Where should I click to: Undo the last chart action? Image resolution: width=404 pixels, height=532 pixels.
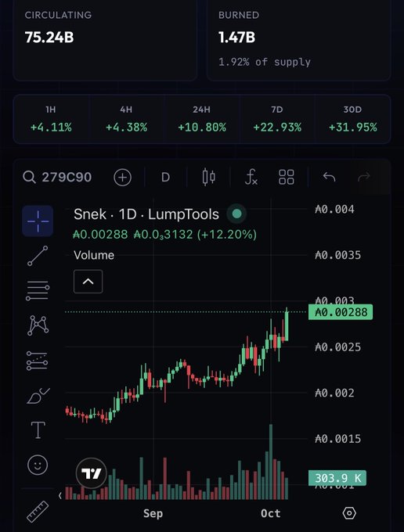pos(329,177)
